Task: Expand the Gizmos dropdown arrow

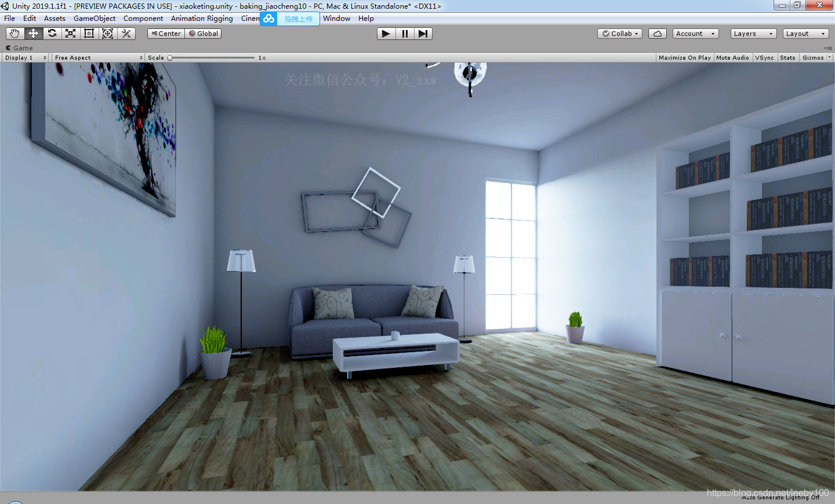Action: click(x=829, y=57)
